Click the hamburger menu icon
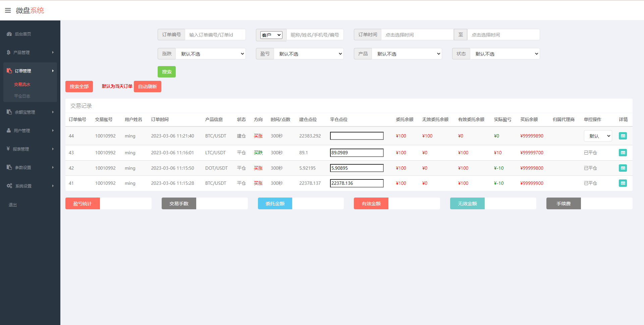The height and width of the screenshot is (325, 644). (8, 10)
